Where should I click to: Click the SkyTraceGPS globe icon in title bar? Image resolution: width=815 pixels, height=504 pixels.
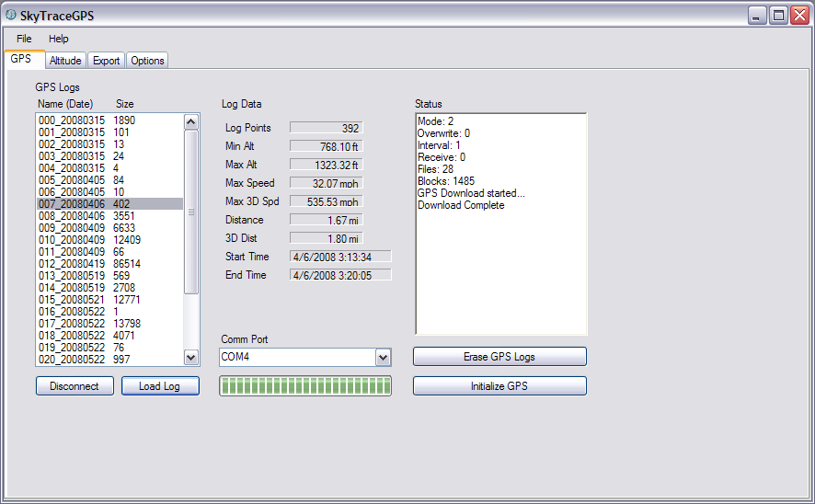tap(11, 15)
